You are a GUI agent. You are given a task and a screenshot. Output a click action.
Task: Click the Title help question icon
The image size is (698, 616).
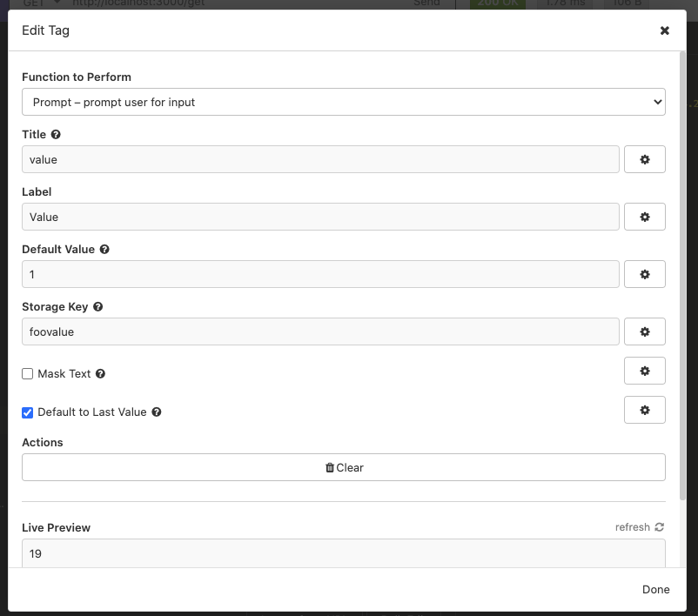(56, 134)
